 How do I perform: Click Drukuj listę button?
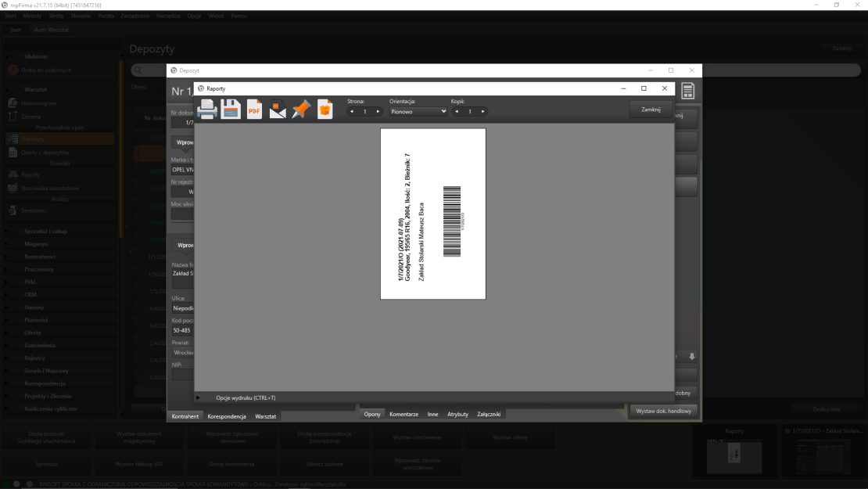pyautogui.click(x=827, y=409)
